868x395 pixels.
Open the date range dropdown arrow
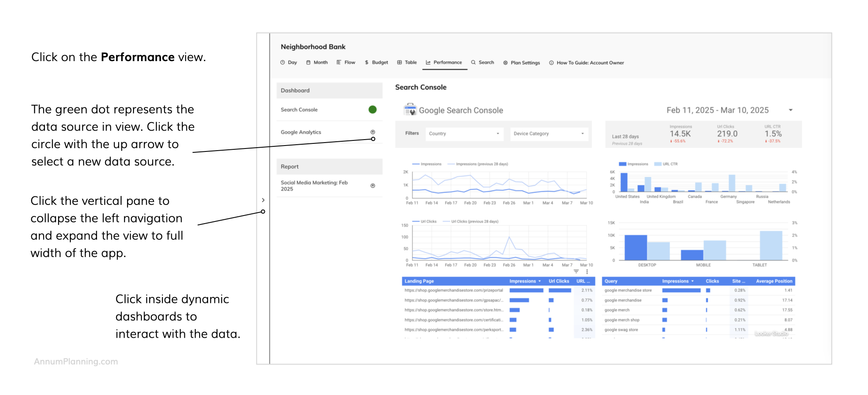pyautogui.click(x=790, y=110)
